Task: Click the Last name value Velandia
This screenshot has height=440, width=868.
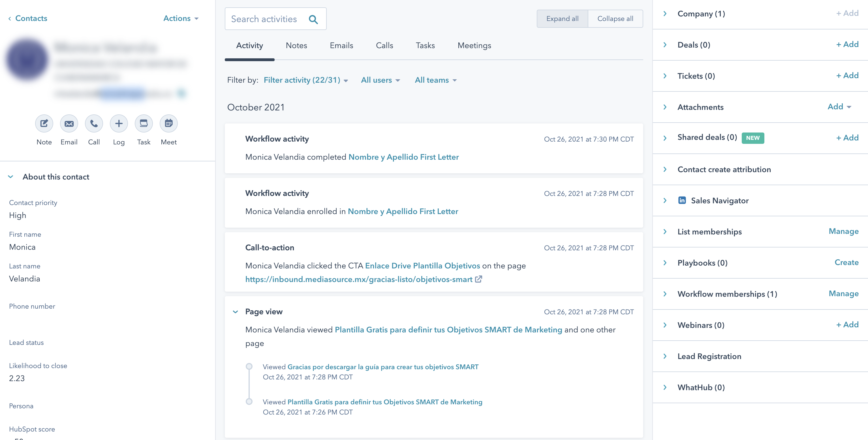Action: coord(25,279)
